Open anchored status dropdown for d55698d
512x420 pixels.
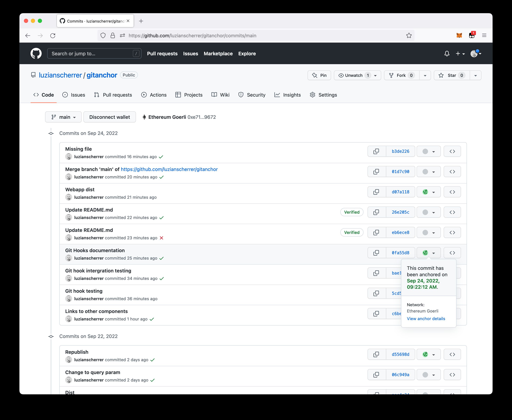(429, 354)
